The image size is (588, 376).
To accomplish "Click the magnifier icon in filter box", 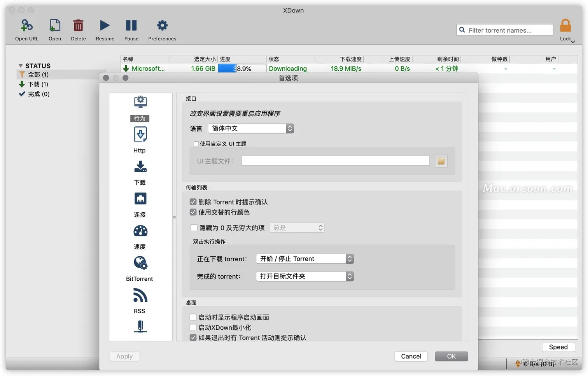I will (x=462, y=30).
